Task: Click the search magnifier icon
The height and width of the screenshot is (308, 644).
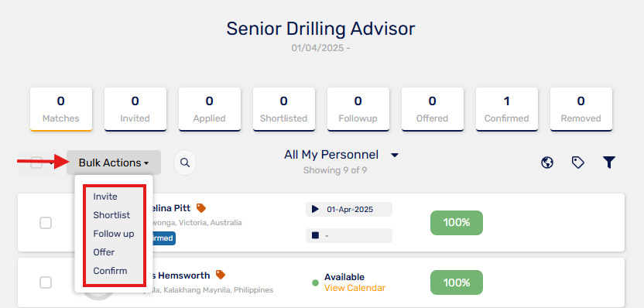Action: [185, 163]
